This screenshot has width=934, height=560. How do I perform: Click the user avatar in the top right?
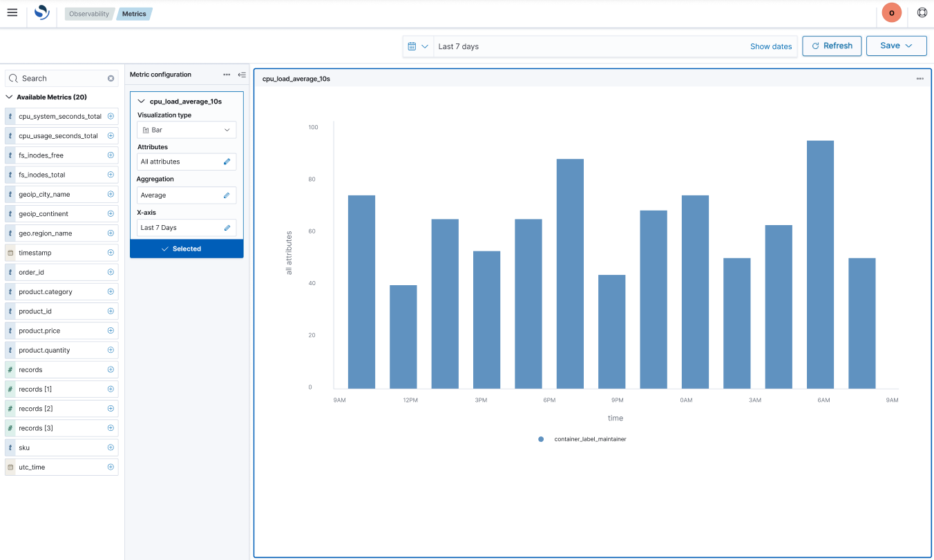891,12
